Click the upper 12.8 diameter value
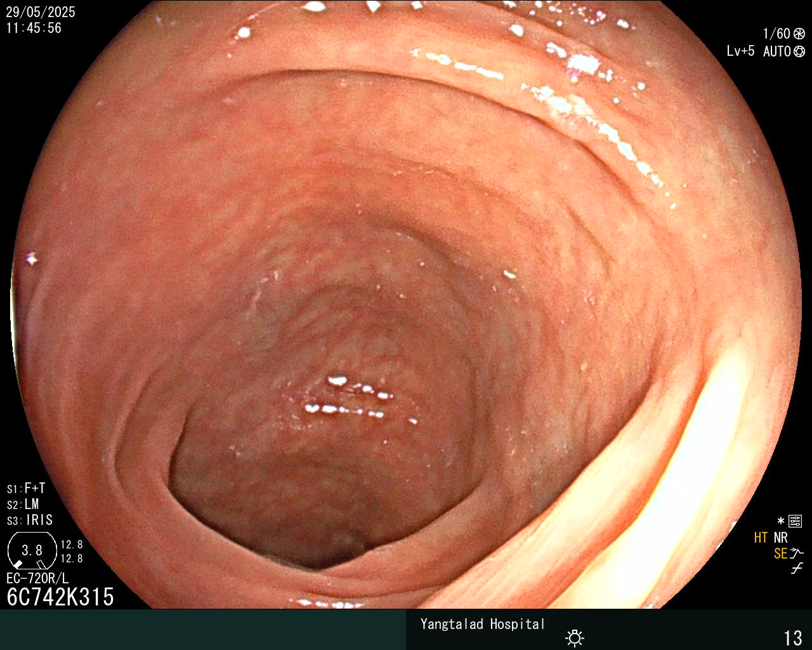Screen dimensions: 812x650 (72, 545)
